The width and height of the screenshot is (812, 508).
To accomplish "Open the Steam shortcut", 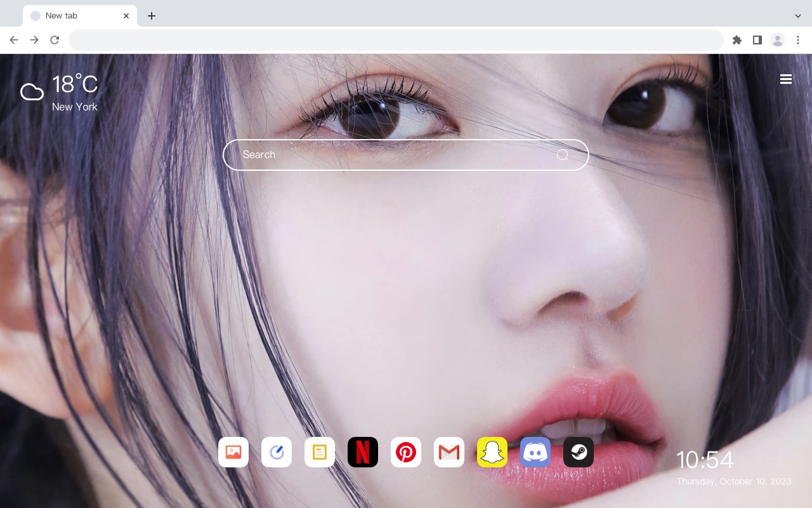I will 579,452.
